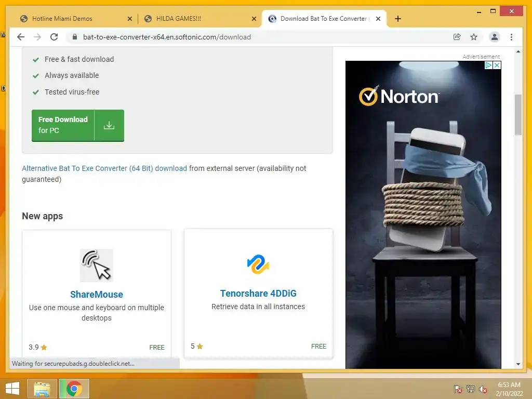Click Free Download for PC button
532x399 pixels.
pos(78,125)
